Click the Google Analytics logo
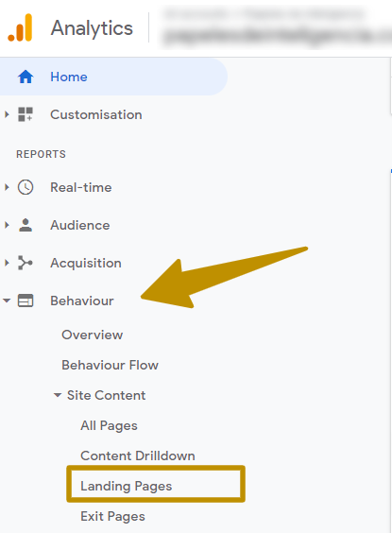The width and height of the screenshot is (392, 533). pyautogui.click(x=20, y=27)
